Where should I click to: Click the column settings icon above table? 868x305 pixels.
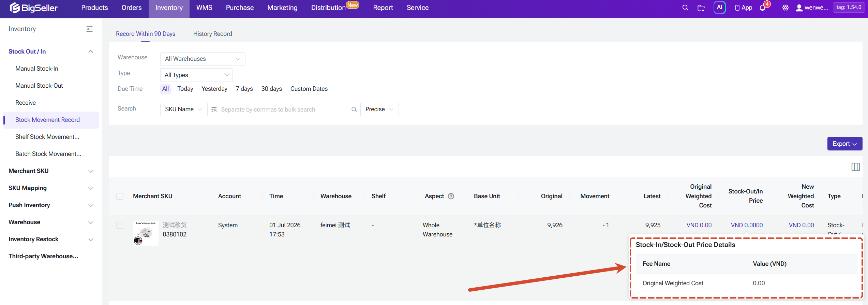[x=855, y=167]
